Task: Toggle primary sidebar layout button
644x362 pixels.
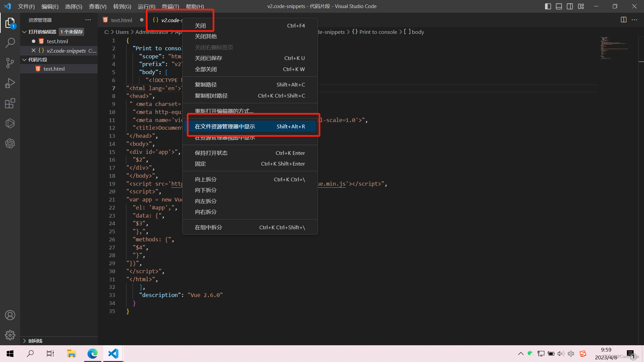Action: pos(548,6)
